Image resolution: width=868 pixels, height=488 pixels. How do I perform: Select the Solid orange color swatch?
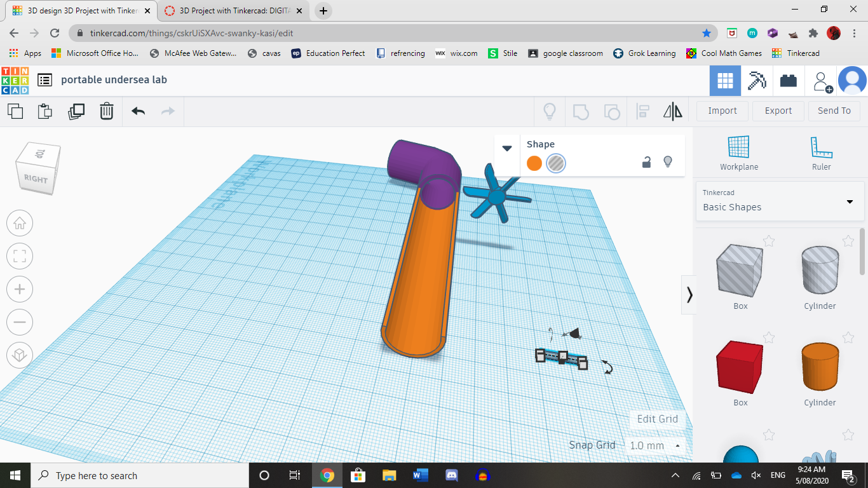coord(534,163)
